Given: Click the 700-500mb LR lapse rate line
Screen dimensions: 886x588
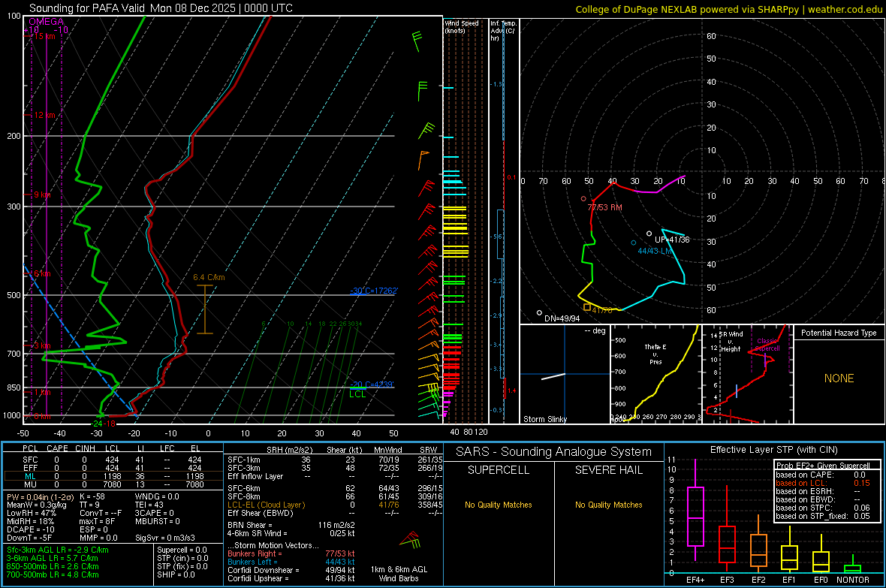Looking at the screenshot, I should click(x=53, y=575).
